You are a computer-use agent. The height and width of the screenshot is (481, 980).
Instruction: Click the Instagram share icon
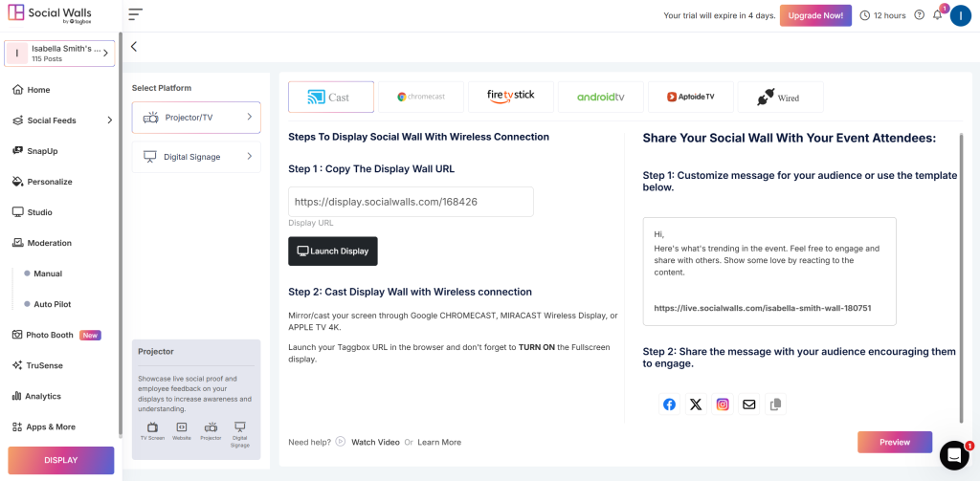723,404
